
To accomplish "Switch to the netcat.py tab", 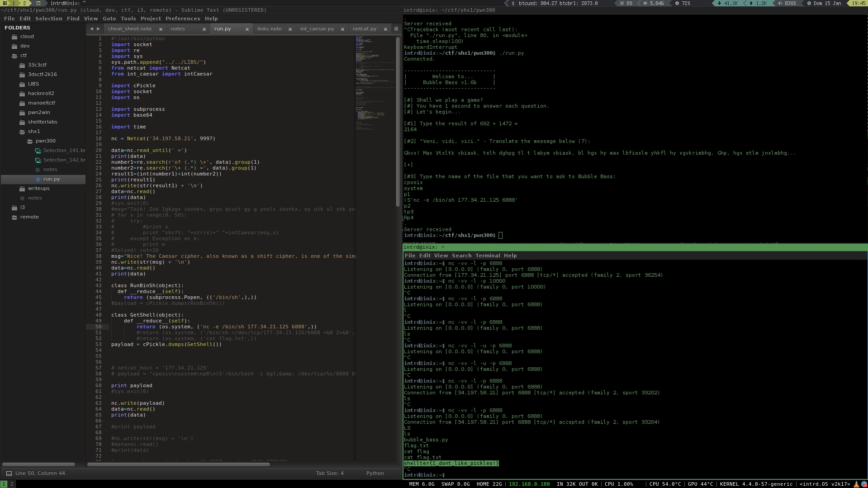I will pyautogui.click(x=365, y=28).
